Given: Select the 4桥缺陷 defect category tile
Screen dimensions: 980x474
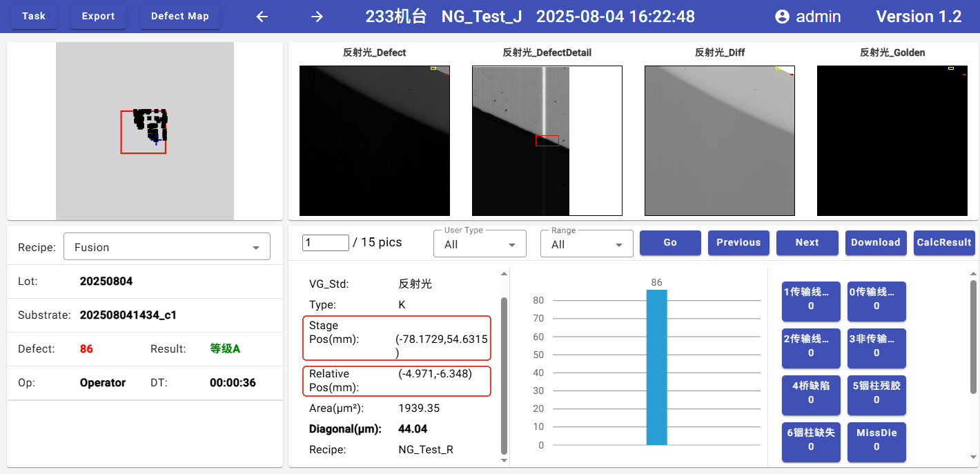Looking at the screenshot, I should tap(811, 393).
